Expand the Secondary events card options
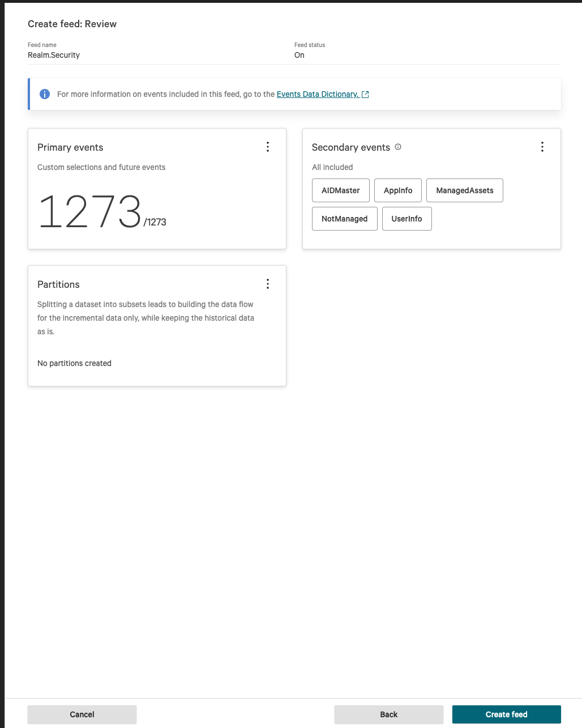Viewport: 582px width, 728px height. click(x=542, y=146)
